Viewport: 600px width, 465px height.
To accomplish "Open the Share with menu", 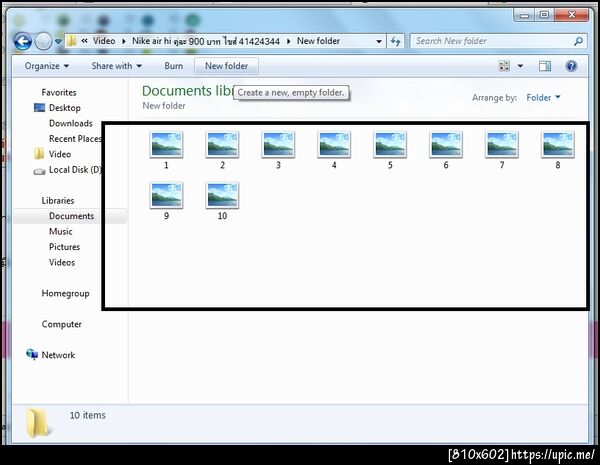I will [x=117, y=66].
